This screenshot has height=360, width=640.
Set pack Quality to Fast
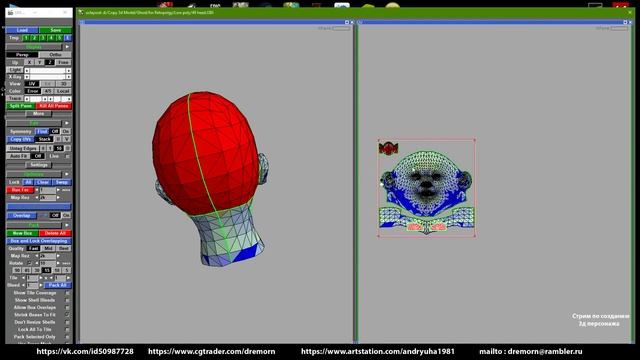click(33, 249)
